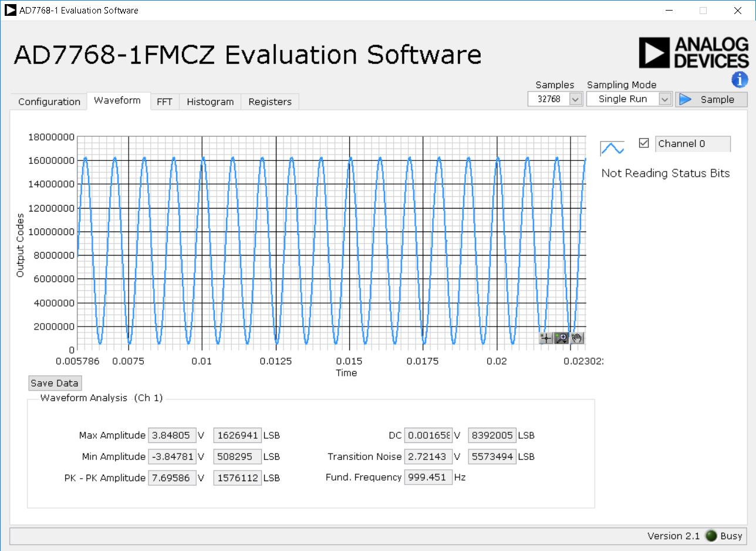Click the Min Amplitude LSB field 508295
This screenshot has height=551, width=756.
click(237, 456)
